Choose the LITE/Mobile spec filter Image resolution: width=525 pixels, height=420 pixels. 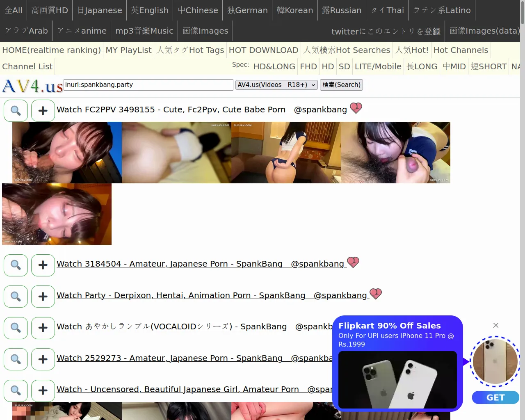tap(378, 66)
